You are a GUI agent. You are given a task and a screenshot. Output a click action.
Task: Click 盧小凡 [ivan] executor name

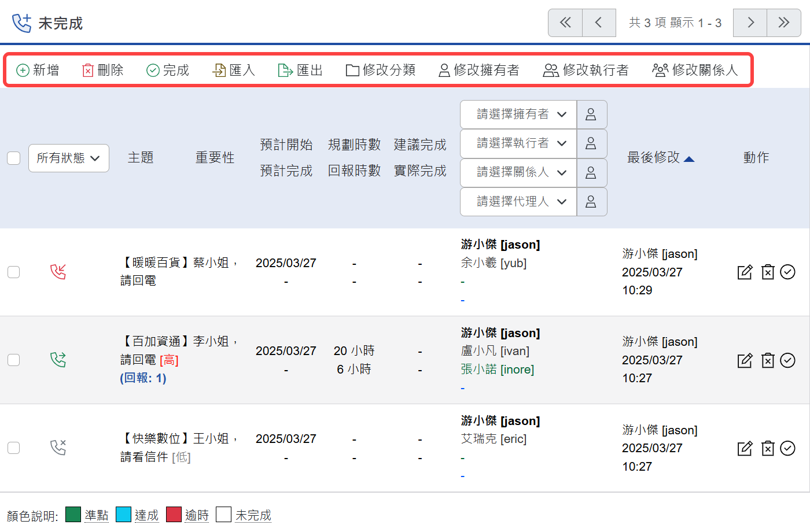pos(495,351)
